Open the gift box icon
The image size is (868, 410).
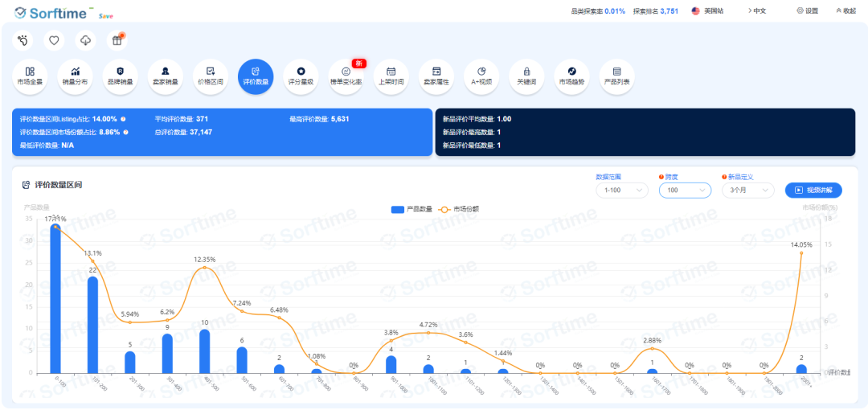click(117, 40)
